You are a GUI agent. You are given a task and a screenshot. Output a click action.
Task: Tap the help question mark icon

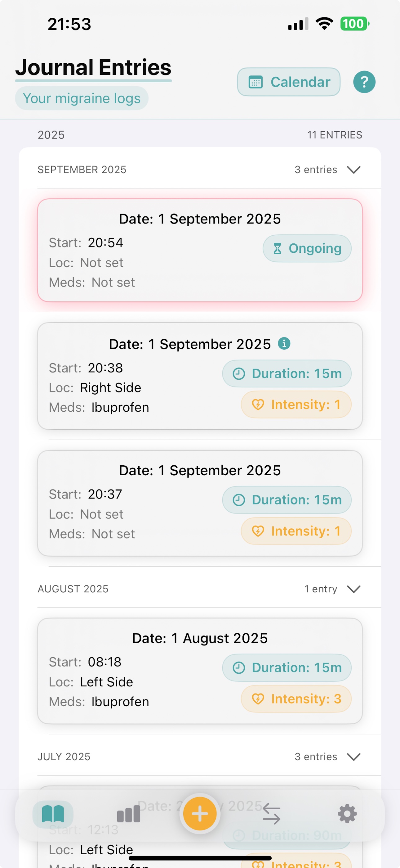[364, 82]
